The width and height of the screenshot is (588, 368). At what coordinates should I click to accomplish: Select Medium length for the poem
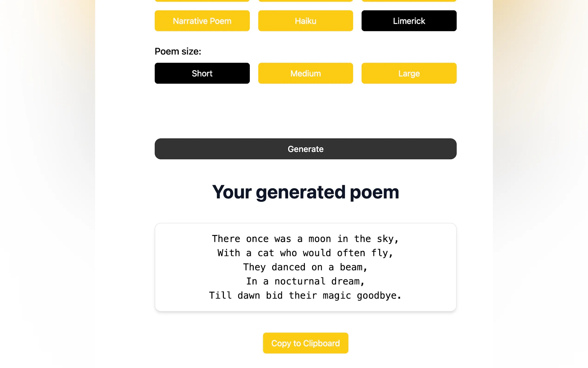[305, 73]
